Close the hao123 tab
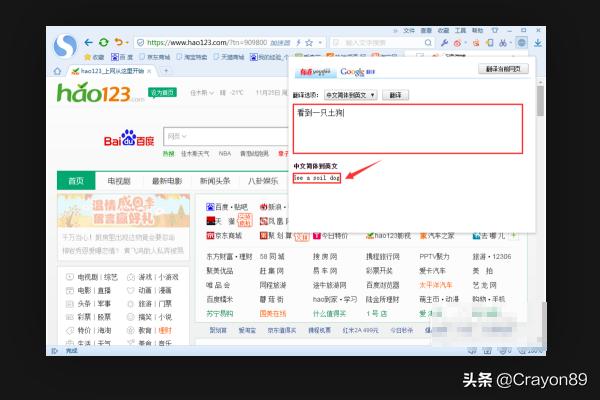 (149, 71)
